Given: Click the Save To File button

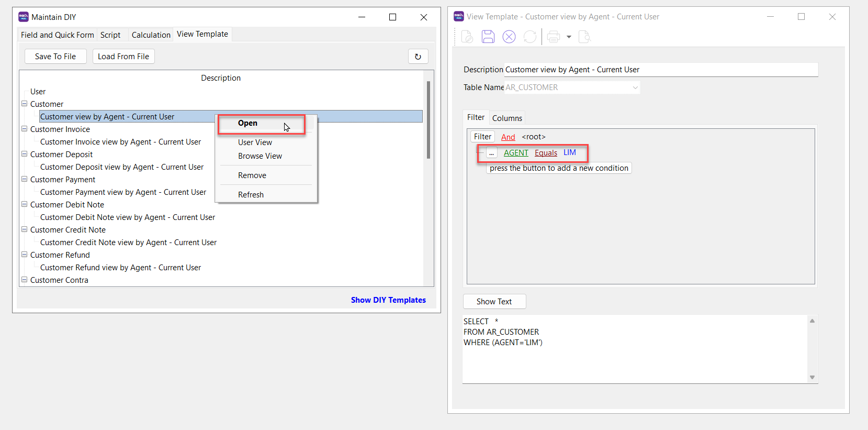Looking at the screenshot, I should point(55,57).
